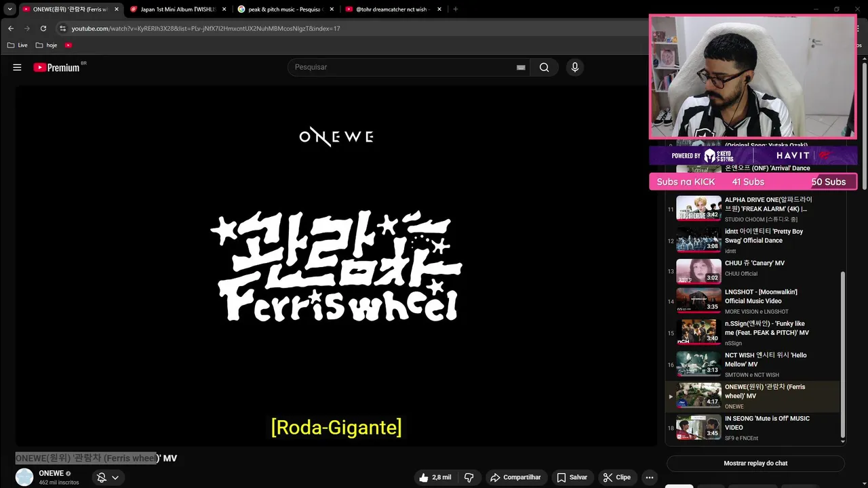
Task: Click 'MORE VISION e LNGSHOT' channel text
Action: coord(757,312)
